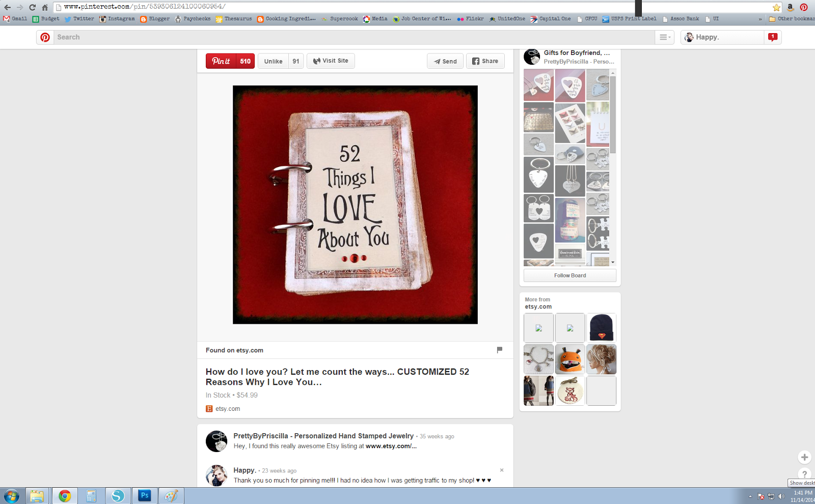Open the Twitter bookmark

tap(79, 19)
